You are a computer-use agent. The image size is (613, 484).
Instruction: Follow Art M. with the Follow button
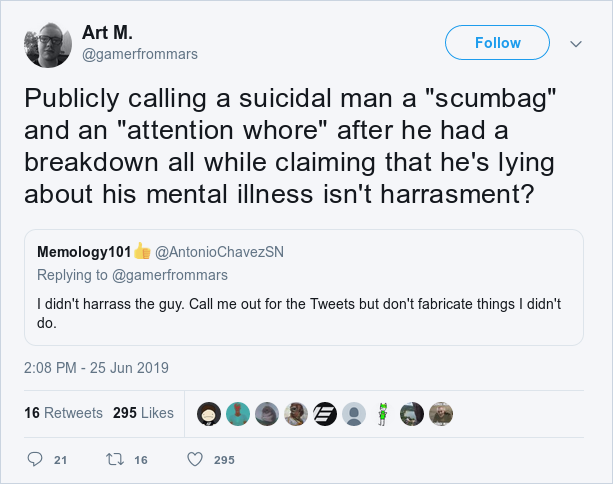coord(497,43)
